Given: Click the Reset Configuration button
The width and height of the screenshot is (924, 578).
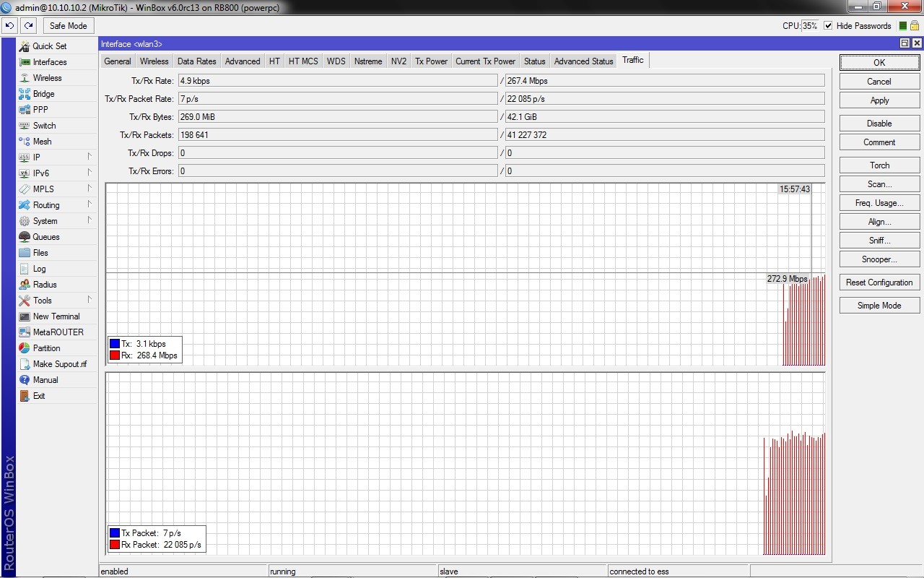Looking at the screenshot, I should tap(879, 282).
